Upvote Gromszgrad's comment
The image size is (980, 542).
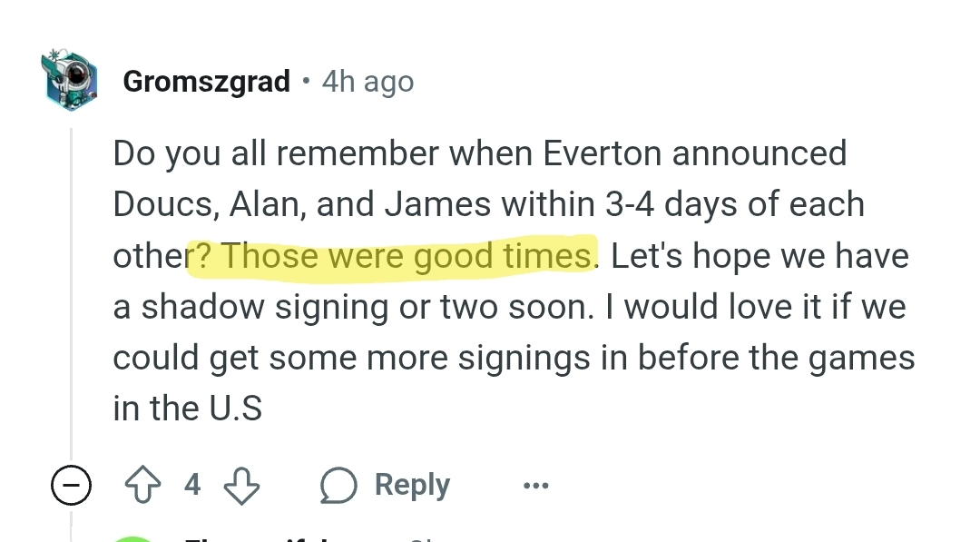click(x=142, y=486)
